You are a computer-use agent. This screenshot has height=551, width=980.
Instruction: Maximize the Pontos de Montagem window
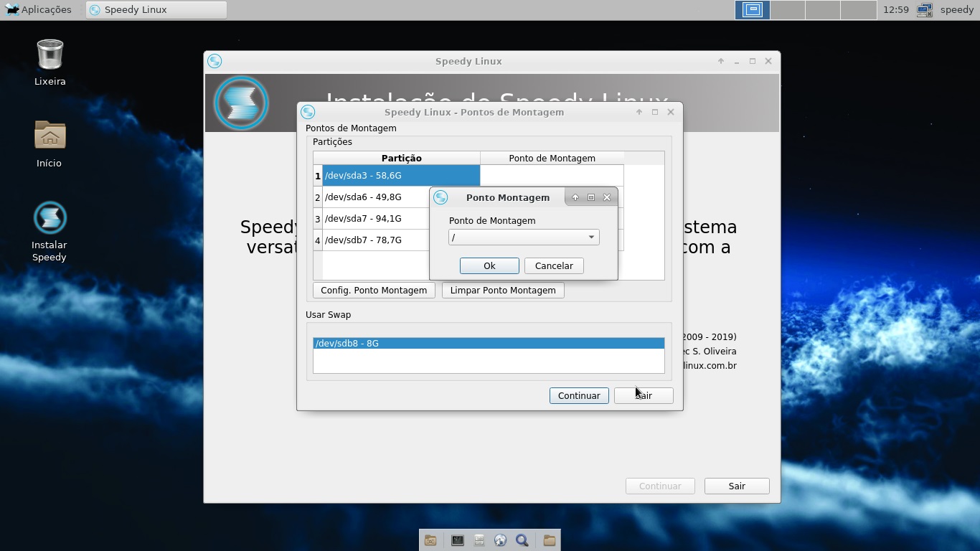coord(654,112)
